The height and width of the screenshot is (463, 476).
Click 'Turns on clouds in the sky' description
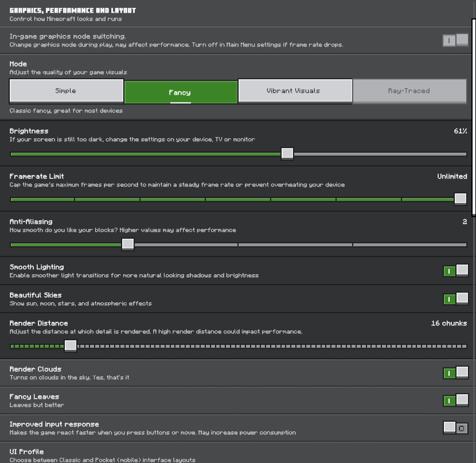tap(69, 378)
